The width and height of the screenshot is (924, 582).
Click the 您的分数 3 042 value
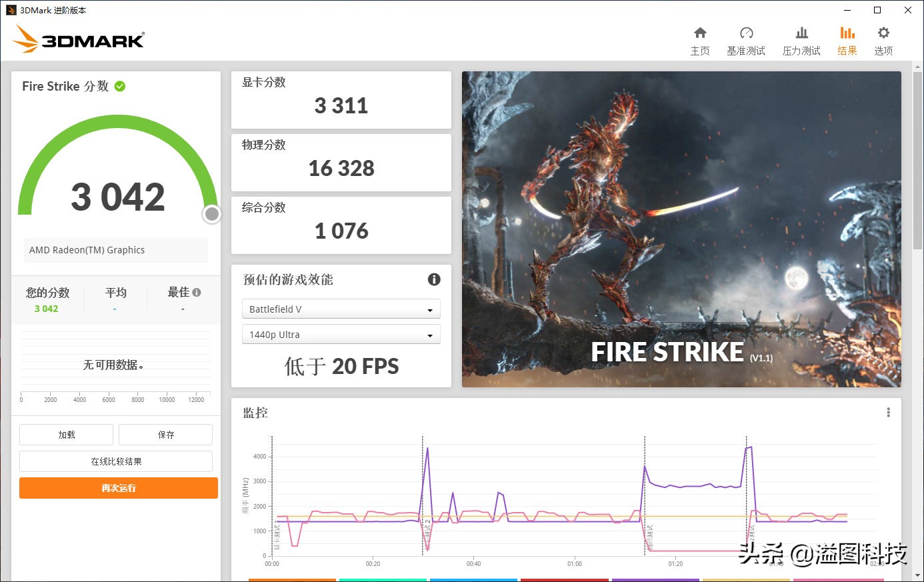coord(46,309)
